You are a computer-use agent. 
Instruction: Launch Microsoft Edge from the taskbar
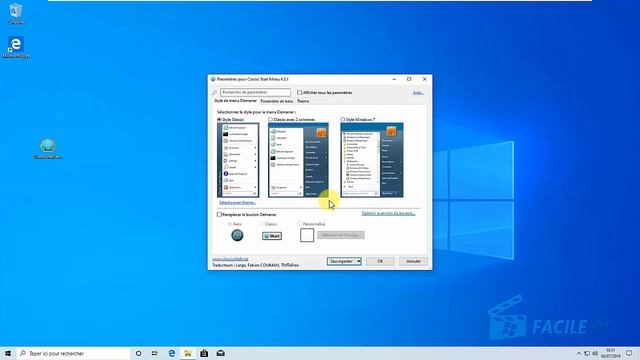pyautogui.click(x=171, y=353)
